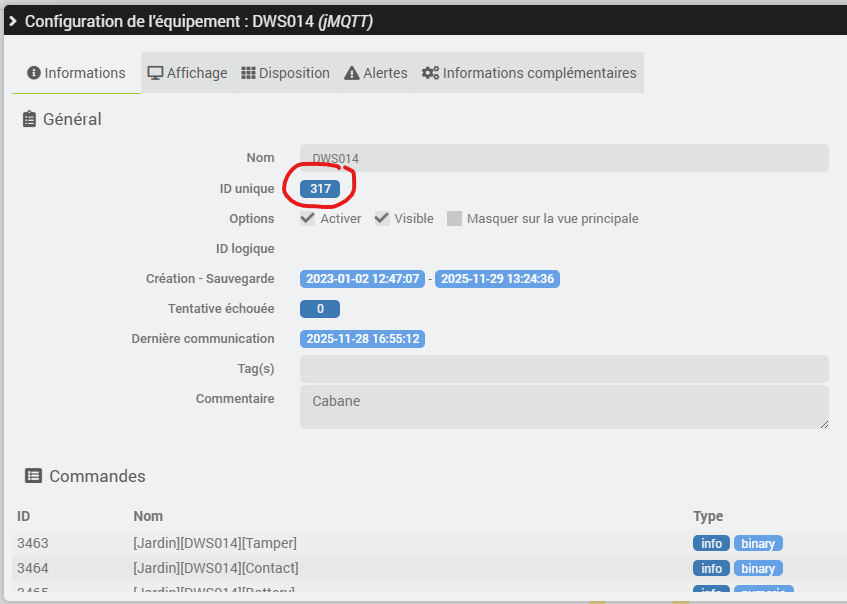Uncheck the Activer checkbox

308,218
